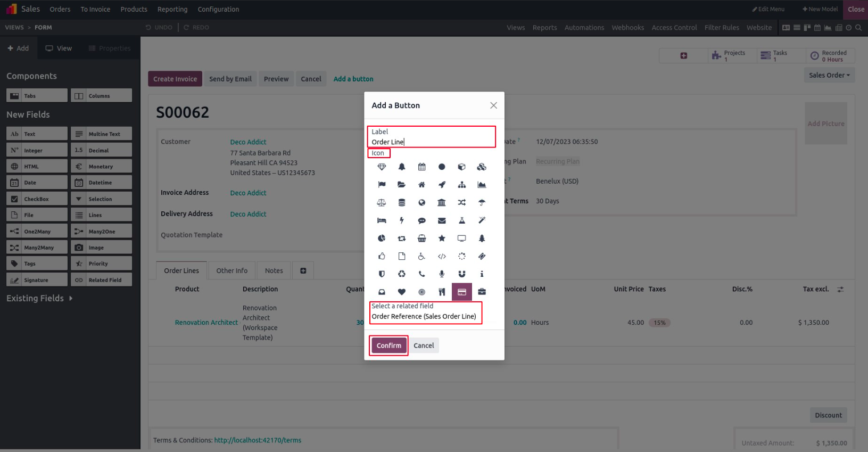
Task: Choose the diamond icon in the icon grid
Action: 382,167
